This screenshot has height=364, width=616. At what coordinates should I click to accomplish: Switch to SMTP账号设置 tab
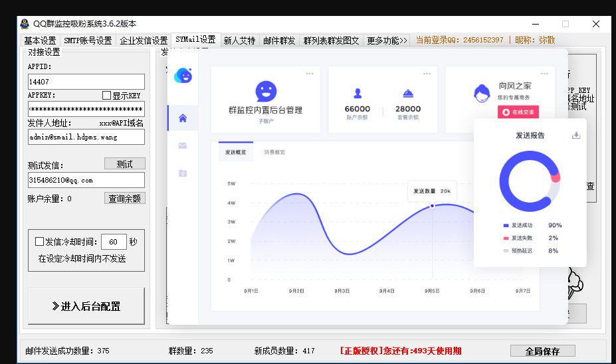click(x=88, y=41)
